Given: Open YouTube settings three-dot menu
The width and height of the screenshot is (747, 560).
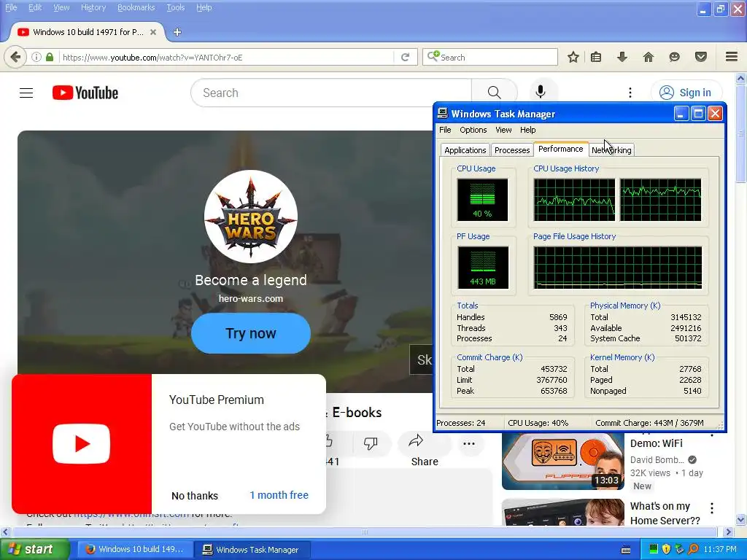Looking at the screenshot, I should (x=630, y=93).
